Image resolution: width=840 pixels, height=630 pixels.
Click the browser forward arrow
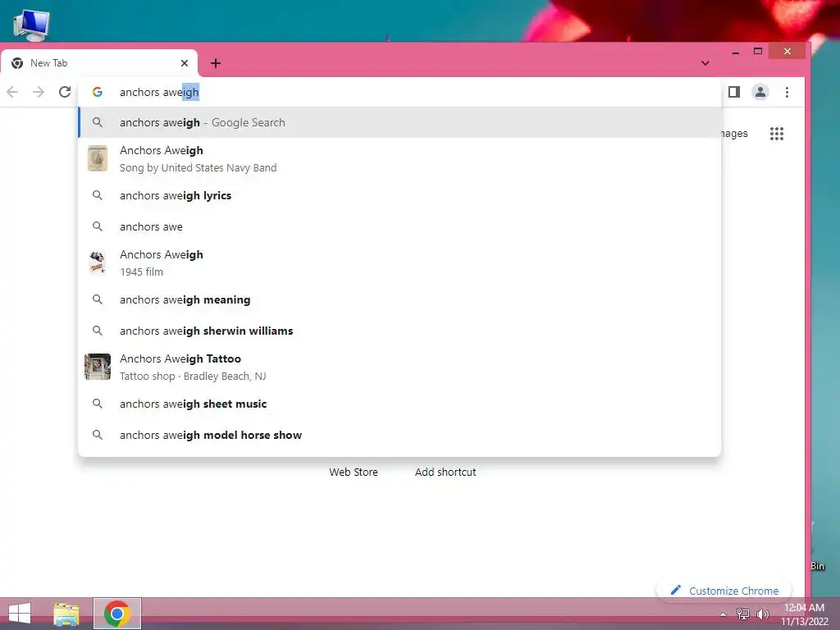pyautogui.click(x=39, y=92)
